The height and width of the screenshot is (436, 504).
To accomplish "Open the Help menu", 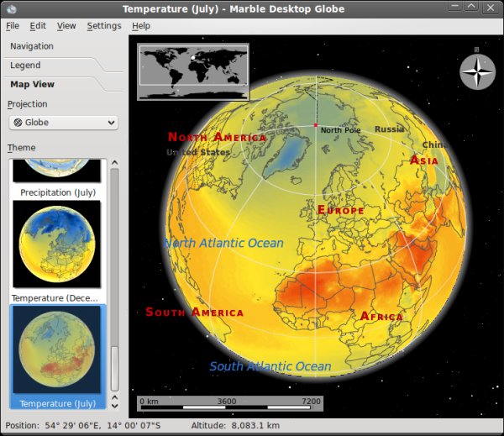I will (x=141, y=26).
